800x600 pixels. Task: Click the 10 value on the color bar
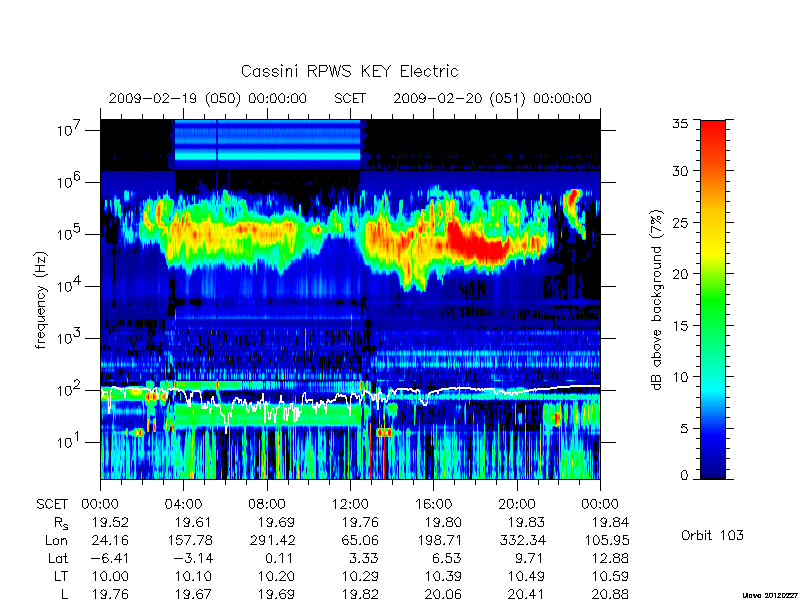pyautogui.click(x=680, y=377)
